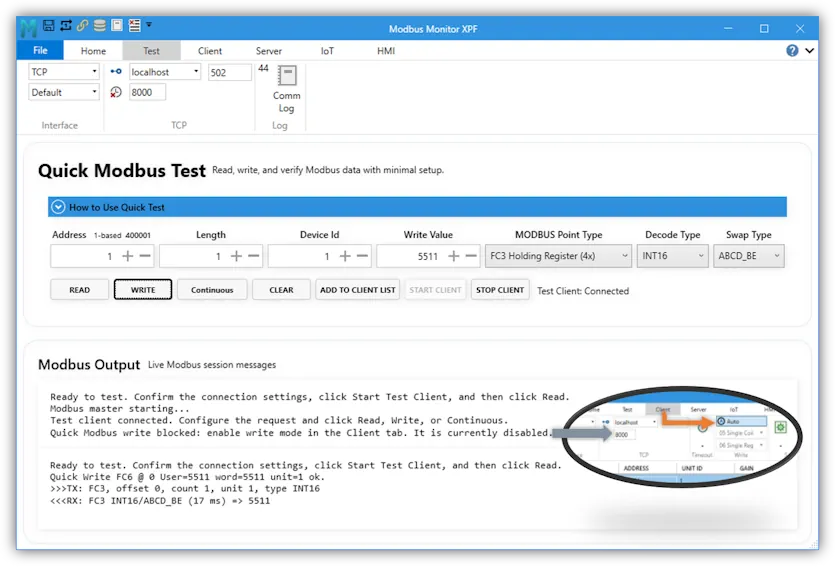Screen dimensions: 835x579
Task: Decrement the Address value with minus
Action: click(145, 256)
